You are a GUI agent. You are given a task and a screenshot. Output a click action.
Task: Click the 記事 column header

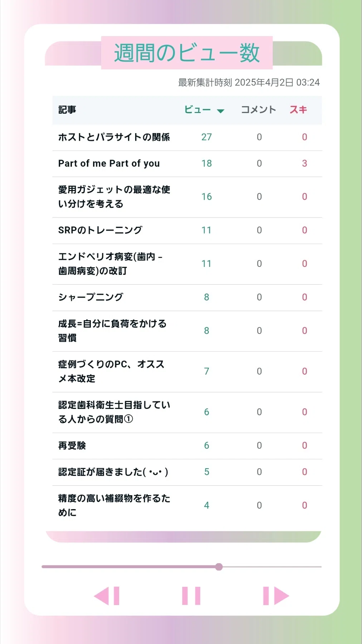(67, 110)
